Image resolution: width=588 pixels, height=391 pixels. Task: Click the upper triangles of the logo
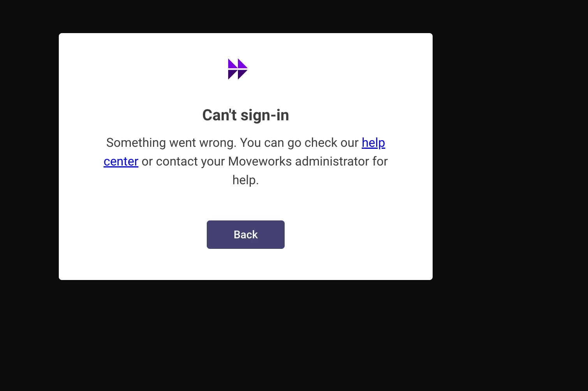238,63
